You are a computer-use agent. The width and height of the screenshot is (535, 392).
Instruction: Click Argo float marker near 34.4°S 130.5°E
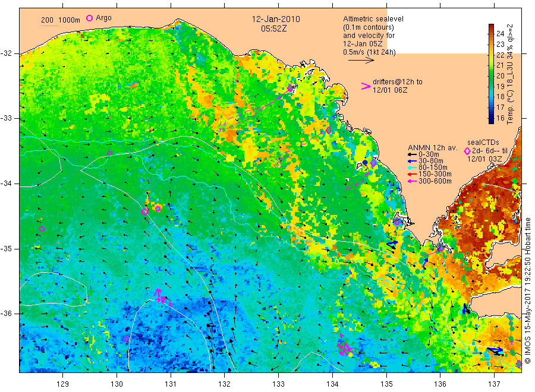pos(144,211)
